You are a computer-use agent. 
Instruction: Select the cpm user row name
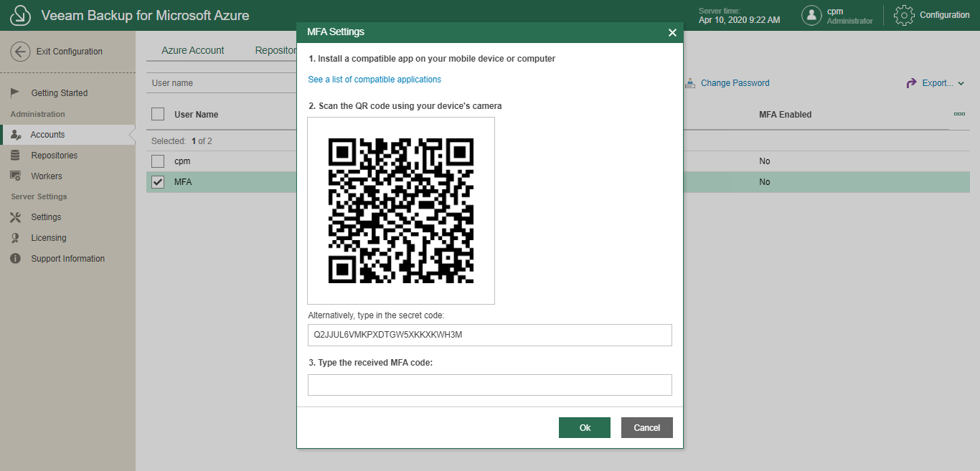click(182, 161)
